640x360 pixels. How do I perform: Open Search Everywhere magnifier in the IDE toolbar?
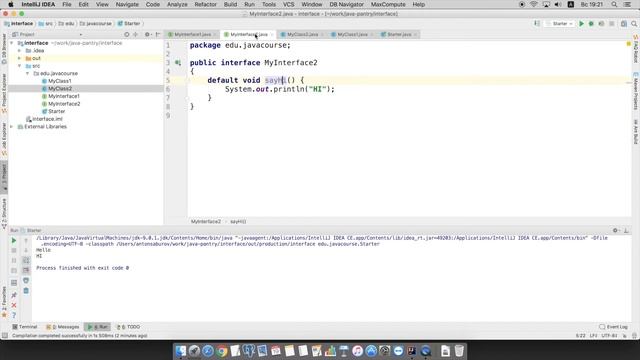click(x=634, y=24)
